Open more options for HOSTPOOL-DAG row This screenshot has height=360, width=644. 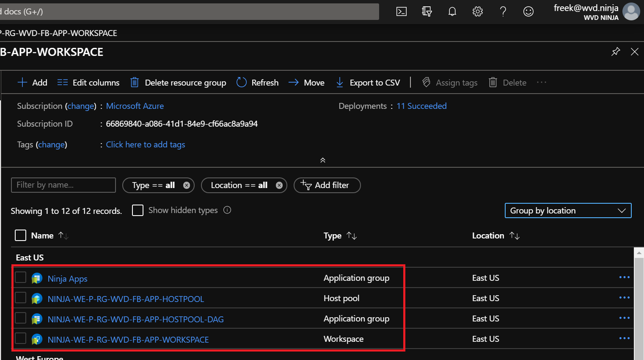(x=625, y=318)
